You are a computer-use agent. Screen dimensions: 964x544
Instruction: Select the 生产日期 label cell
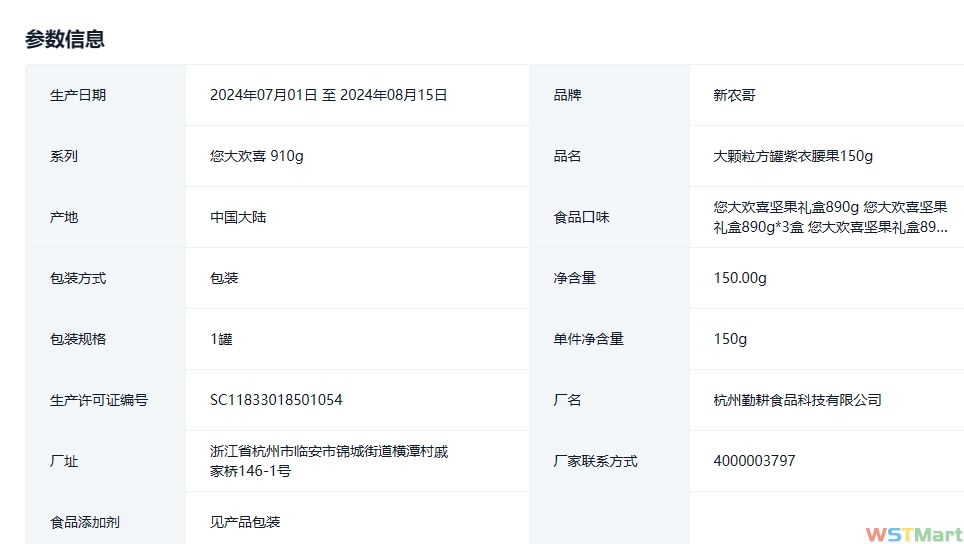(78, 95)
